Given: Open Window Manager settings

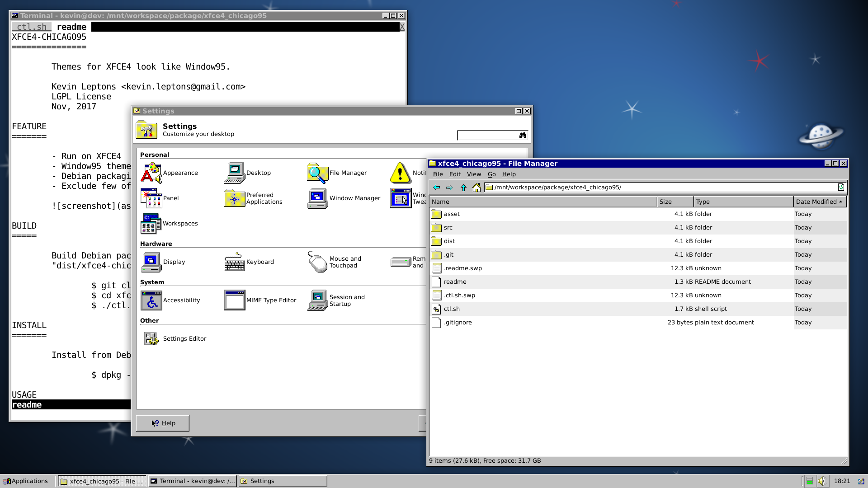Looking at the screenshot, I should 317,198.
